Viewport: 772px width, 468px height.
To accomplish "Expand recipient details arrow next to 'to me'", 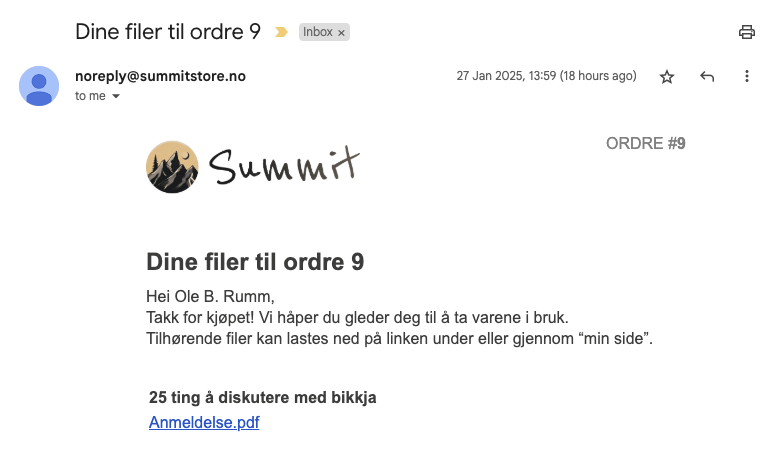I will point(116,96).
